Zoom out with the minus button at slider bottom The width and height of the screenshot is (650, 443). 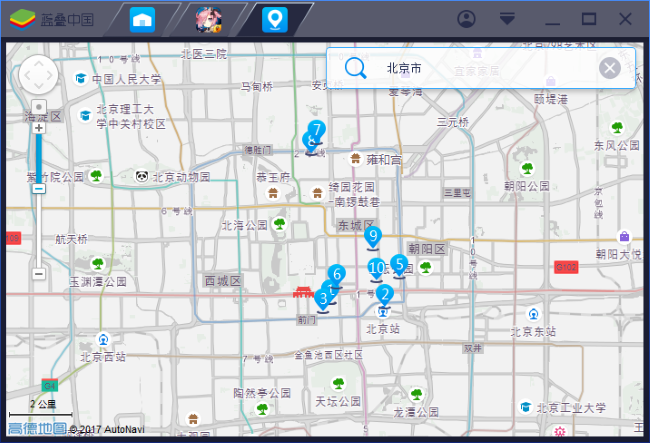coord(39,274)
